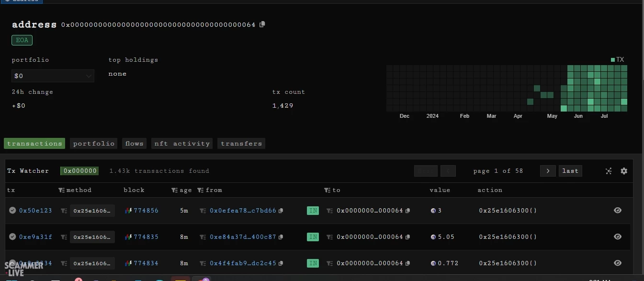Copy the to address in the 0xe9a31f row

coord(408,237)
